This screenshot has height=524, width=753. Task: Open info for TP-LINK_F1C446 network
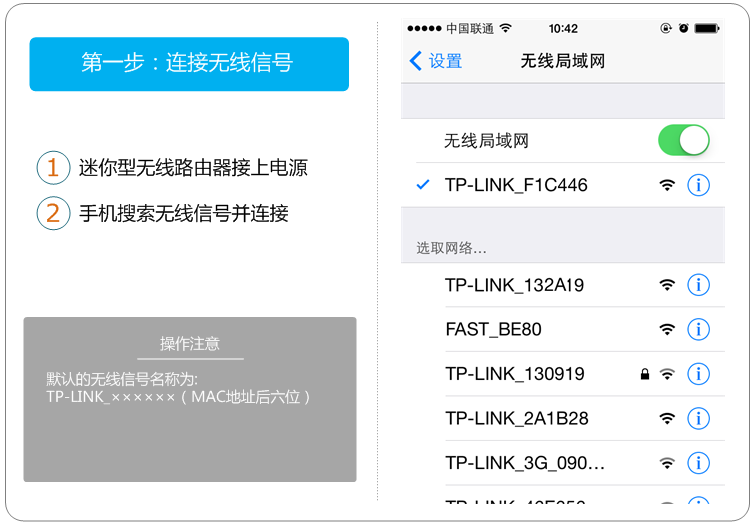[698, 185]
